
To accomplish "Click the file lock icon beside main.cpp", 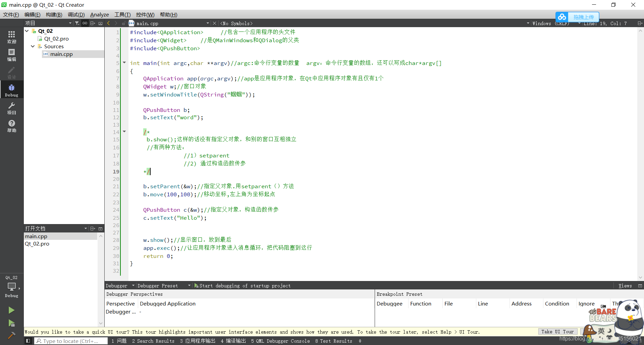I will pos(124,23).
